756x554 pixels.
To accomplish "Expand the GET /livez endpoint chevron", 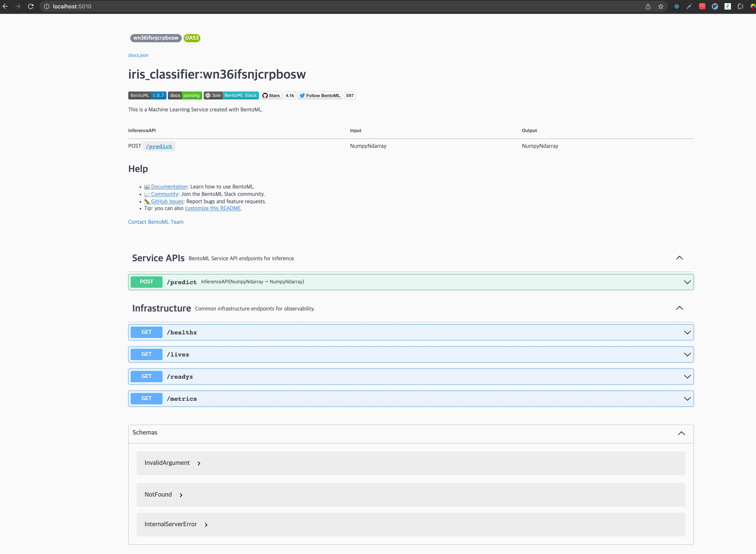I will click(x=687, y=355).
